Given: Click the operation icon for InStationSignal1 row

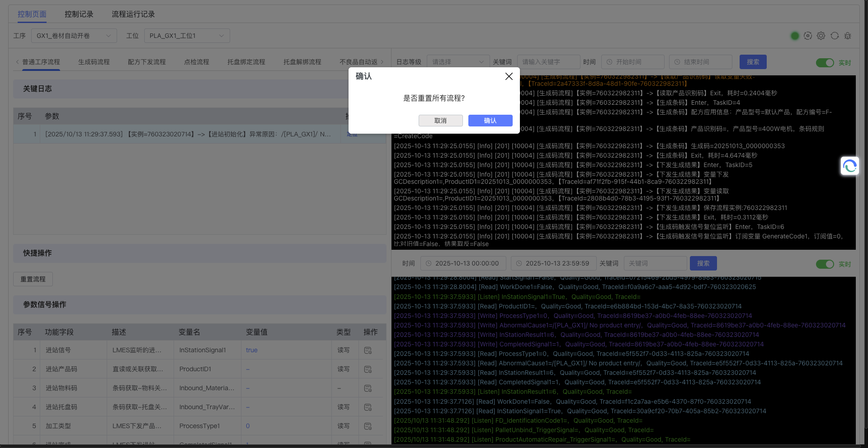Looking at the screenshot, I should (x=368, y=350).
